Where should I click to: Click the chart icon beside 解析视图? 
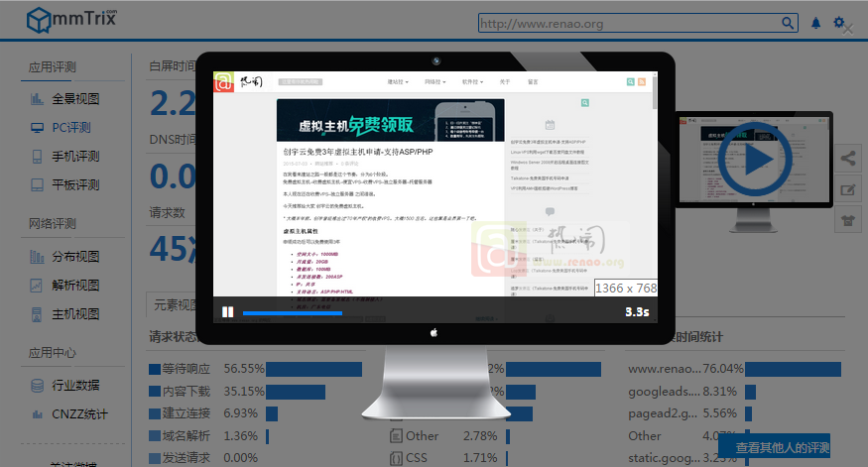(36, 286)
